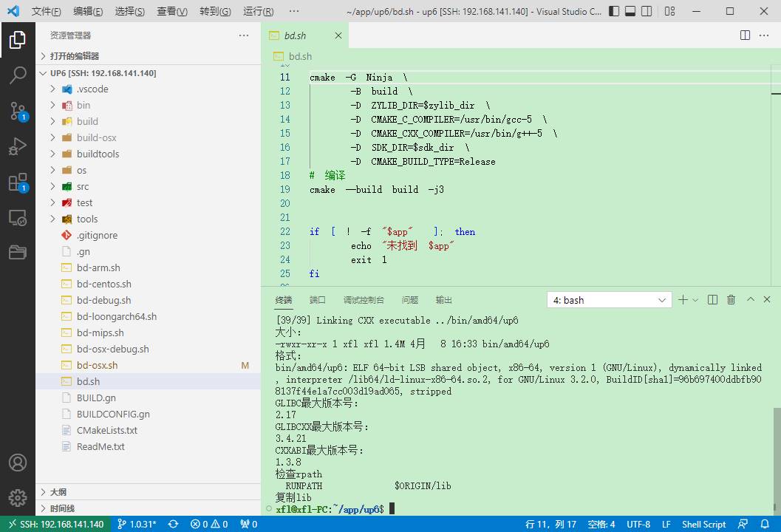Open the 查看(V) menu
The height and width of the screenshot is (532, 781).
pyautogui.click(x=172, y=12)
